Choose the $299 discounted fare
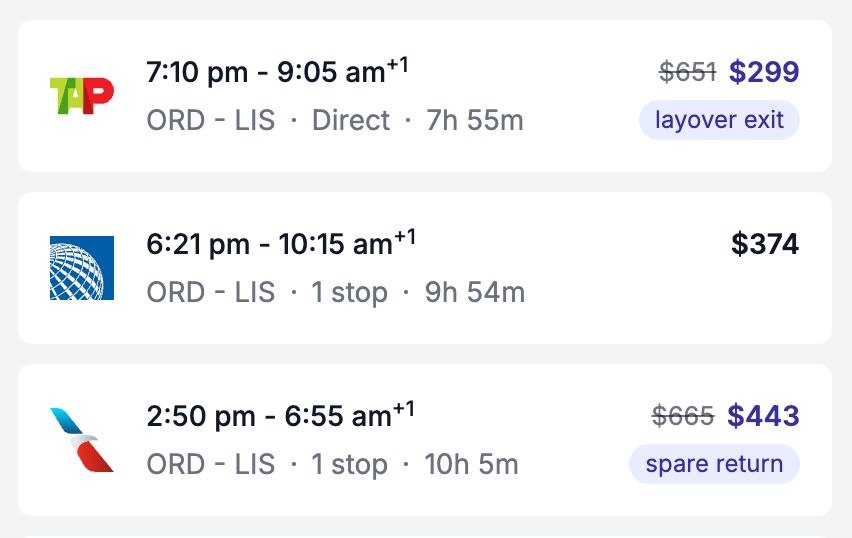Viewport: 852px width, 538px height. 764,72
